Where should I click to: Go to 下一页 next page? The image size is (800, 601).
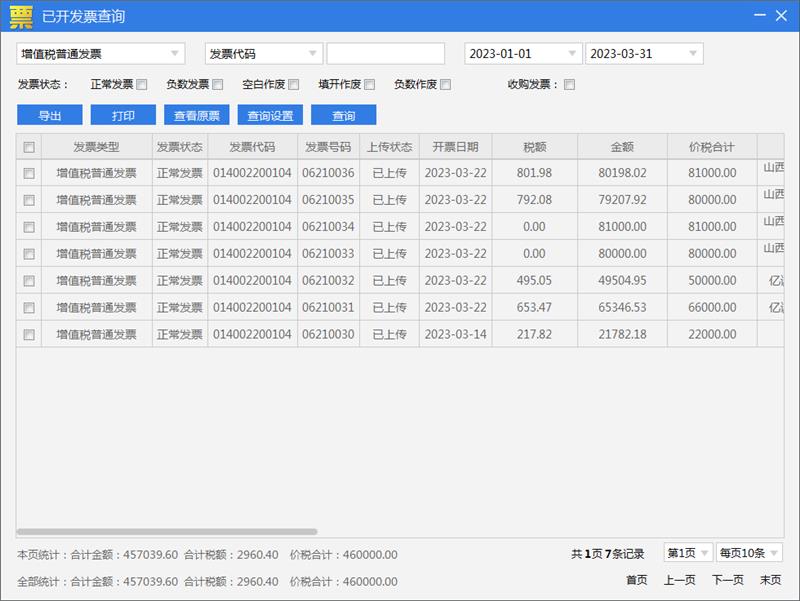pos(727,580)
